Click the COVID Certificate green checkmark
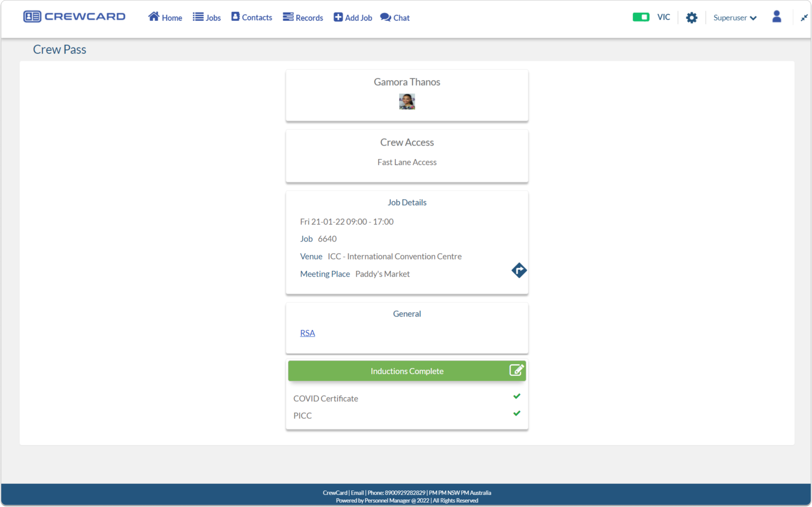This screenshot has width=812, height=507. 516,396
